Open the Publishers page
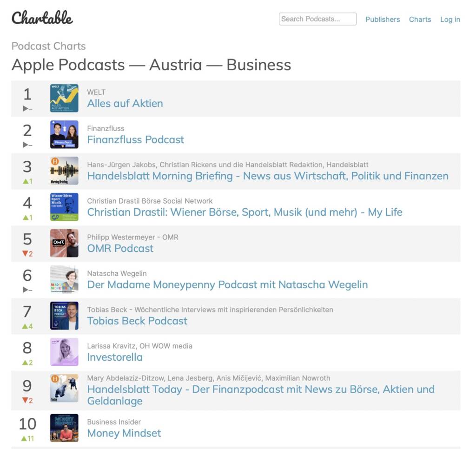This screenshot has width=476, height=449. (x=383, y=20)
